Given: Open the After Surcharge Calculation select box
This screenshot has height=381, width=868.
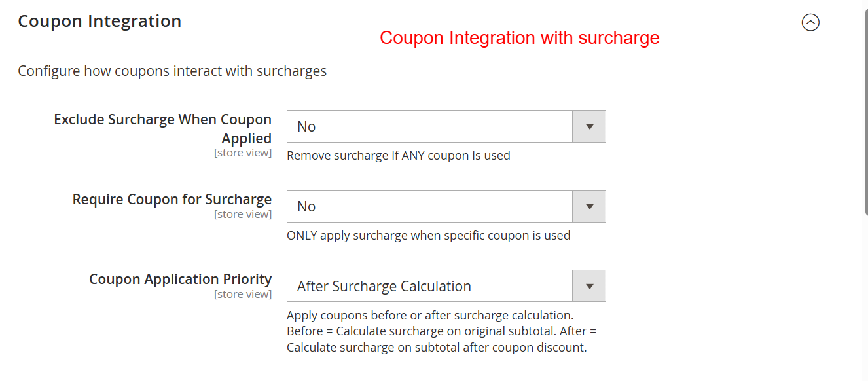Looking at the screenshot, I should click(429, 286).
